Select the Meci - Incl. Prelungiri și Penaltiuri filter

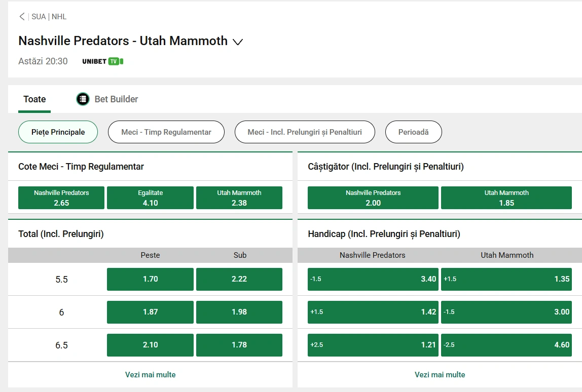[x=305, y=132]
